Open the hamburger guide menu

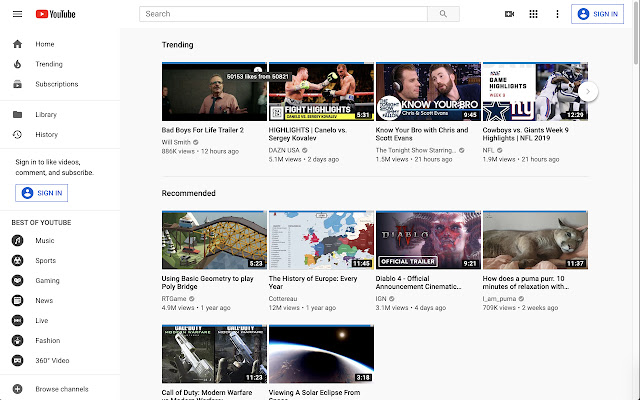point(17,14)
